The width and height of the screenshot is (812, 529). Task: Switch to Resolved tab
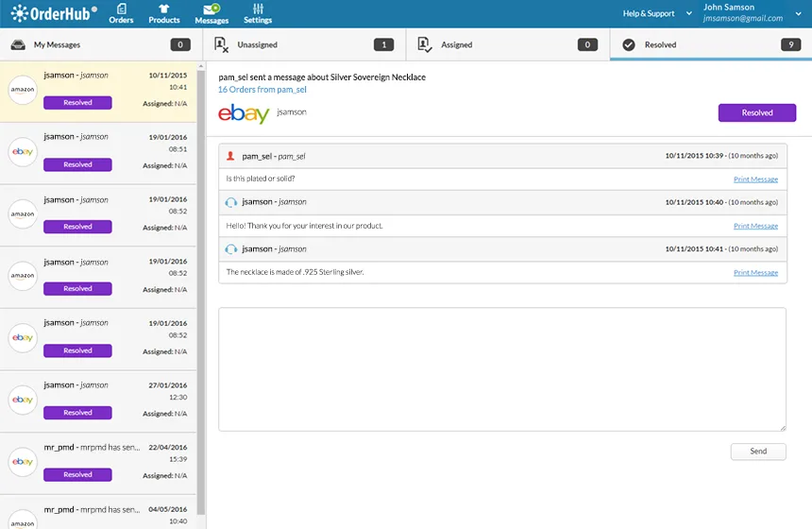pos(711,44)
